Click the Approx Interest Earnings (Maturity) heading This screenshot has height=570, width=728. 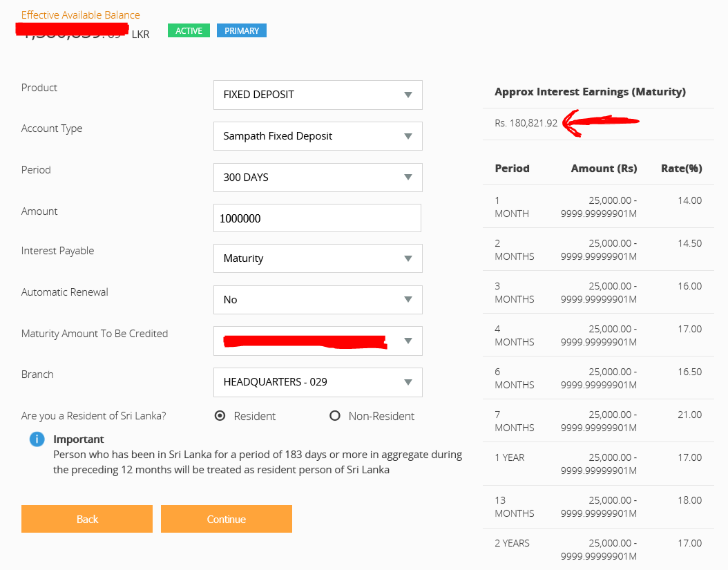(590, 92)
